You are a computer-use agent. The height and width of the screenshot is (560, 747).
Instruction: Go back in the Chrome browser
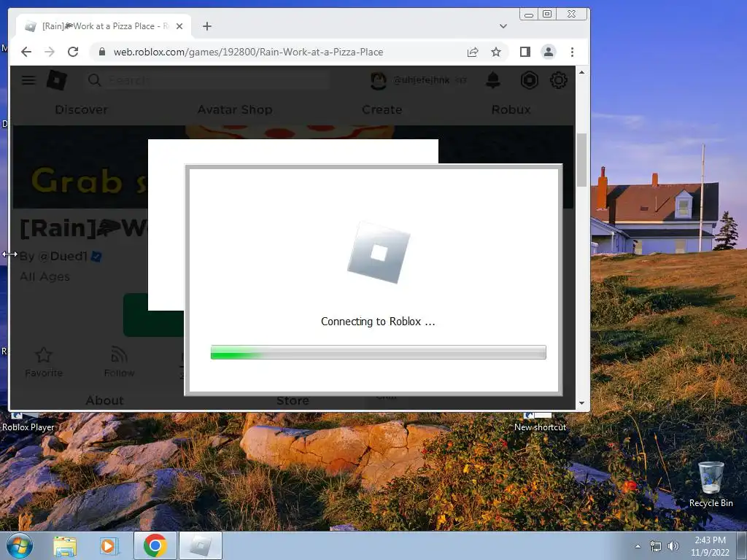click(26, 52)
